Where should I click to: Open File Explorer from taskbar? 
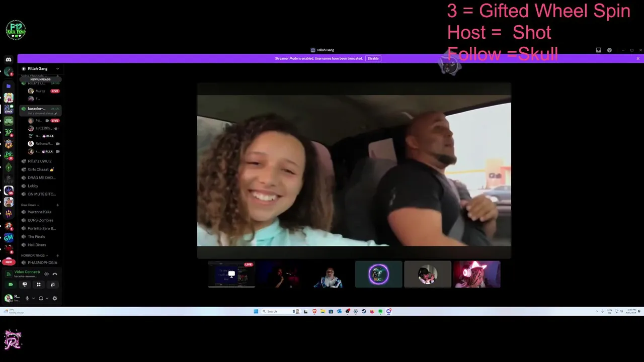pyautogui.click(x=323, y=311)
